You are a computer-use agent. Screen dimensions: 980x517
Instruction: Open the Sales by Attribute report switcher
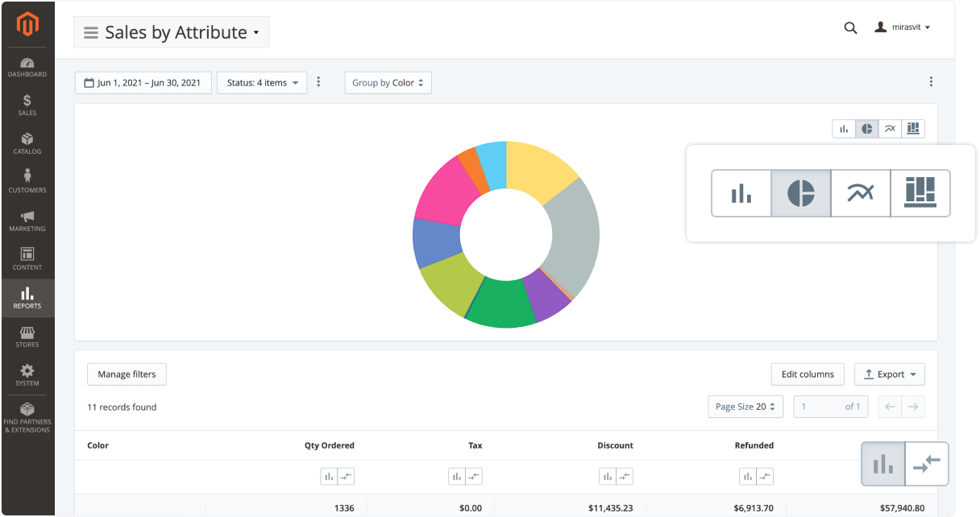pos(172,32)
